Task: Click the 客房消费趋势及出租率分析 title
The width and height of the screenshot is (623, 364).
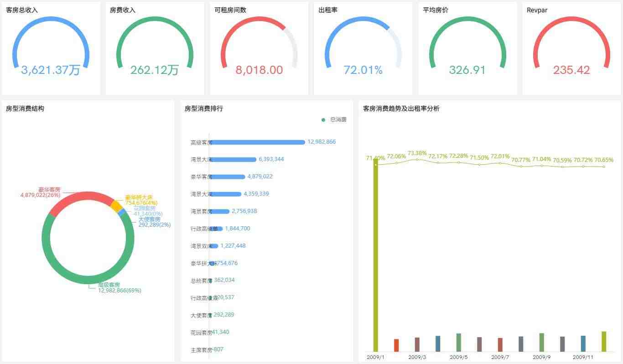Action: (x=401, y=109)
